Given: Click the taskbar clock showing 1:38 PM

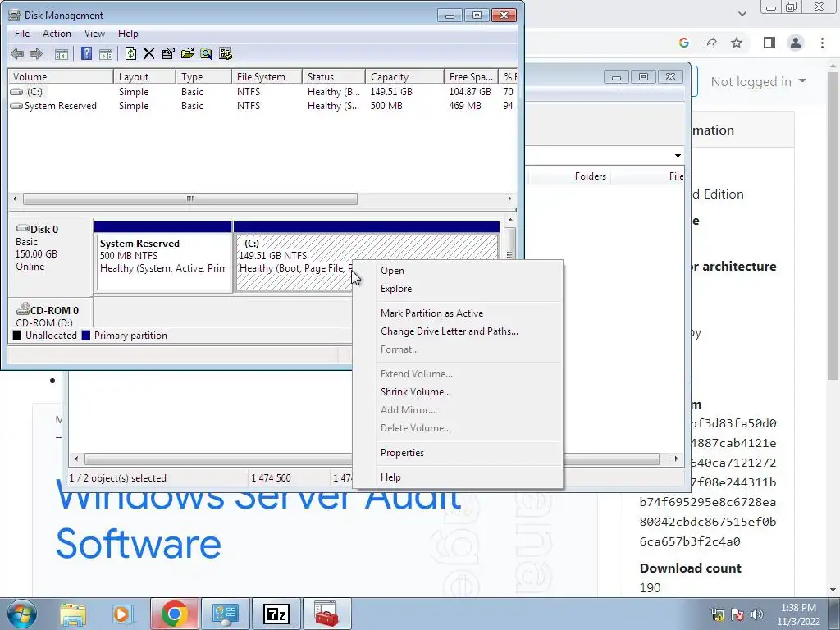Looking at the screenshot, I should point(798,614).
